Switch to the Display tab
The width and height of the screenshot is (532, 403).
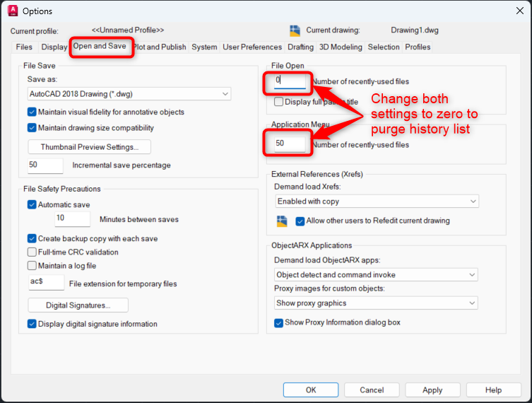click(x=54, y=47)
